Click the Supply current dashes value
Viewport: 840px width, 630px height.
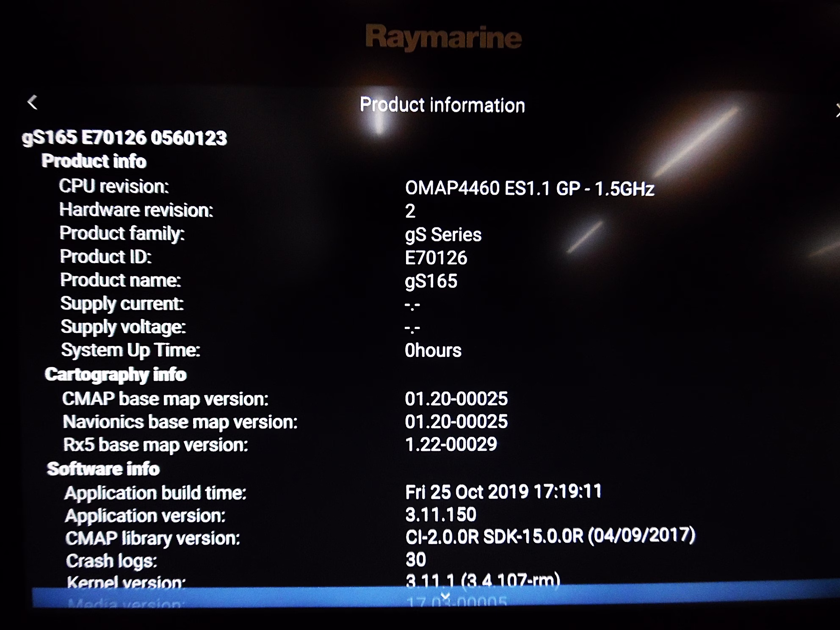[x=412, y=305]
